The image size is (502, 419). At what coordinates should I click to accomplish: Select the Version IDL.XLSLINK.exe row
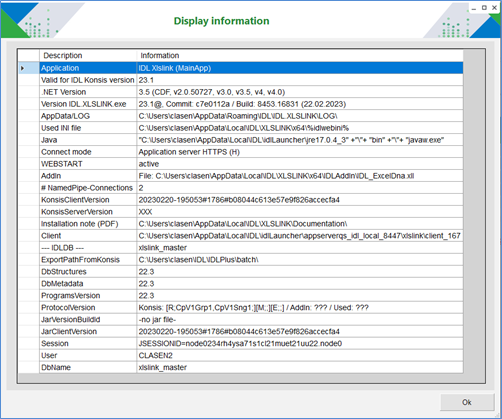251,104
